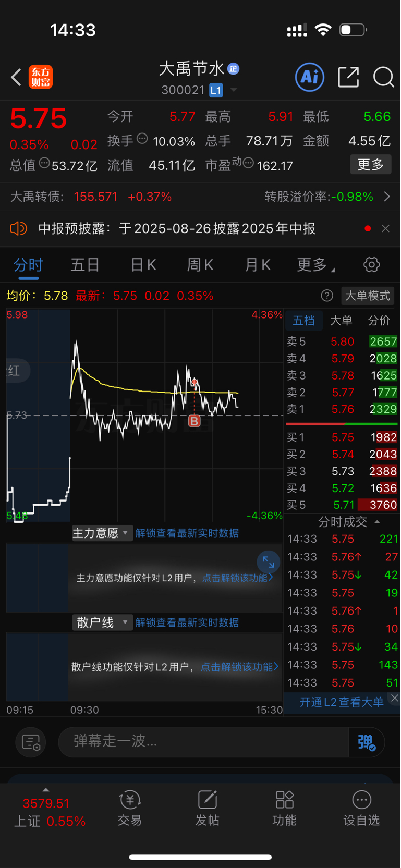The width and height of the screenshot is (401, 868).
Task: Switch to the 周K tab
Action: (x=200, y=265)
